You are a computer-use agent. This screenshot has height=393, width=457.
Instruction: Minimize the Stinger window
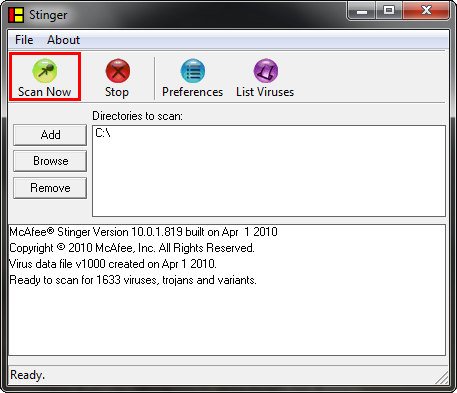[362, 11]
